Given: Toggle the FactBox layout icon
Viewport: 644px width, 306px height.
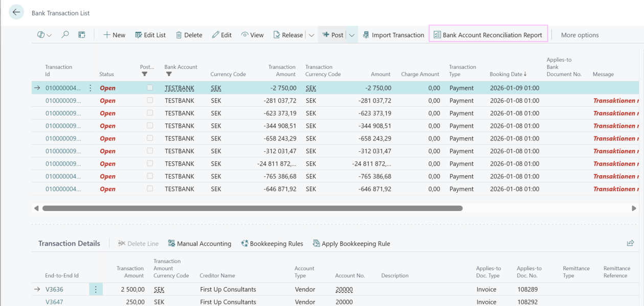Looking at the screenshot, I should 81,35.
